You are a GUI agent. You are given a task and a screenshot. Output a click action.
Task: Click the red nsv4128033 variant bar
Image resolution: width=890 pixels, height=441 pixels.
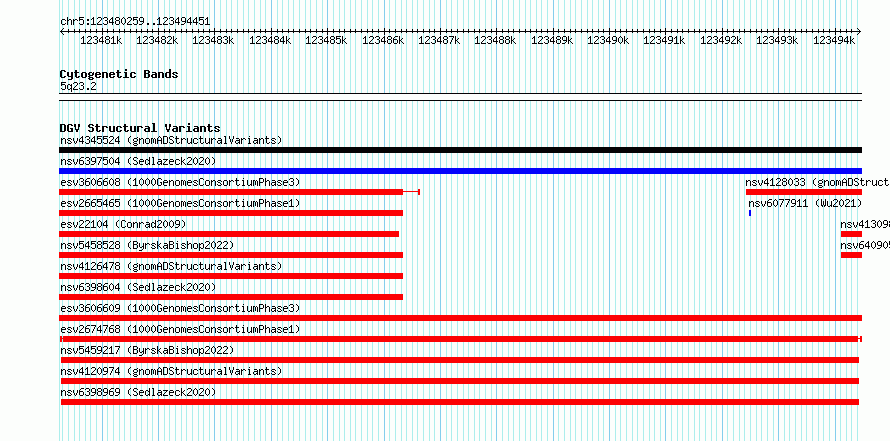tap(804, 192)
